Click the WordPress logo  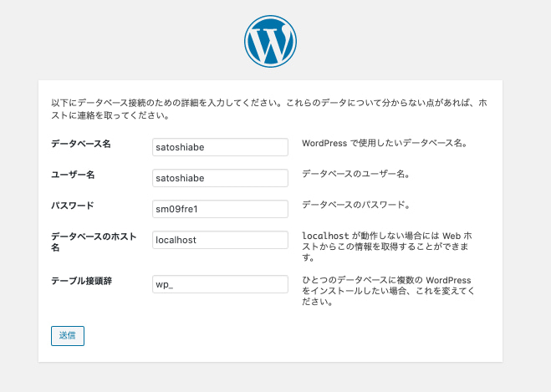pos(270,41)
